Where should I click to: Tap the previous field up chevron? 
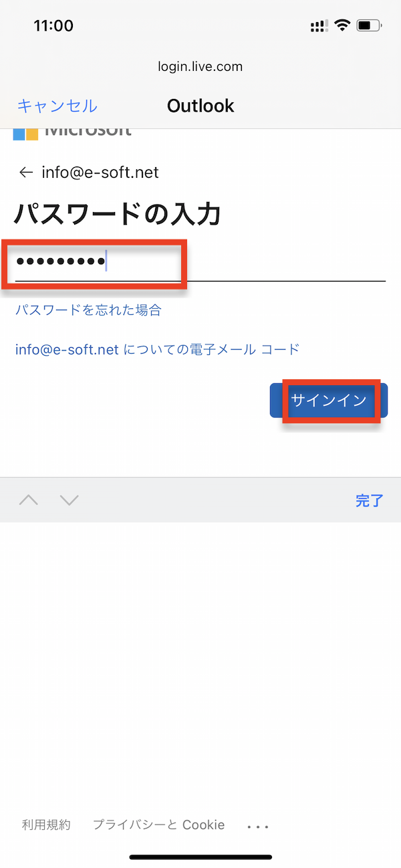coord(29,500)
